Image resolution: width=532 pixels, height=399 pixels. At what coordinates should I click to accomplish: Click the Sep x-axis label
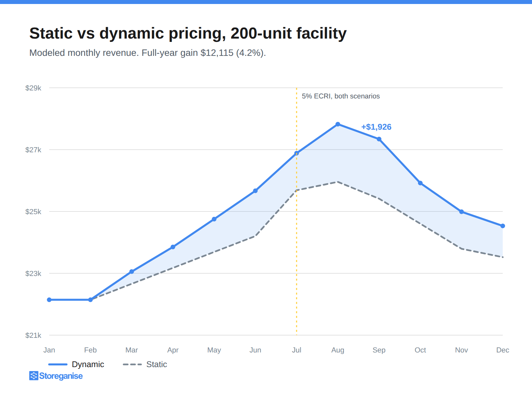click(x=379, y=350)
